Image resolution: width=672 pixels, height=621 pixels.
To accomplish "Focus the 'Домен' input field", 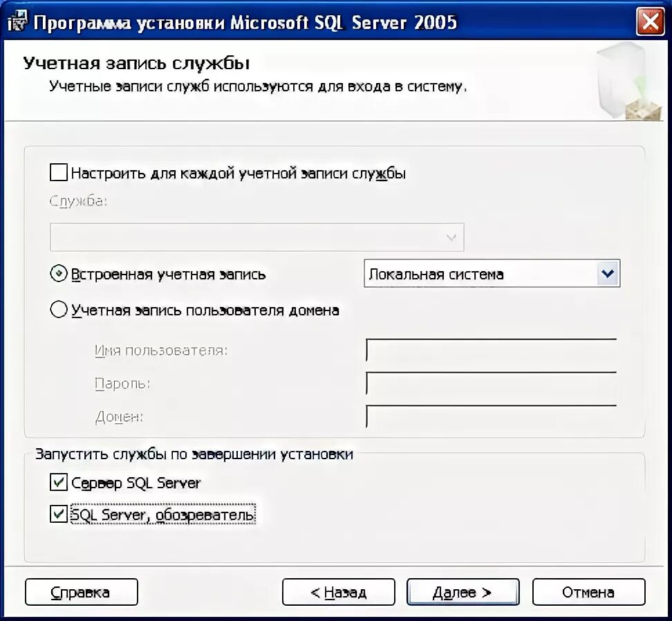I will (x=491, y=416).
